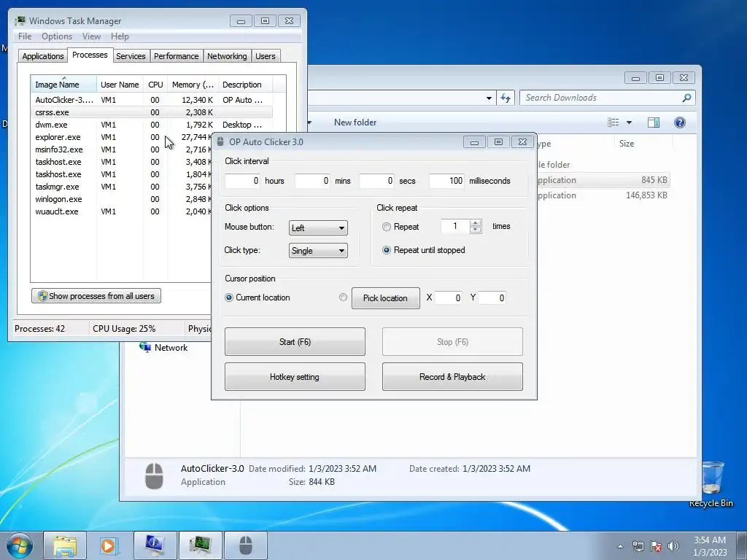Decrease repeat times with down arrow

point(476,230)
